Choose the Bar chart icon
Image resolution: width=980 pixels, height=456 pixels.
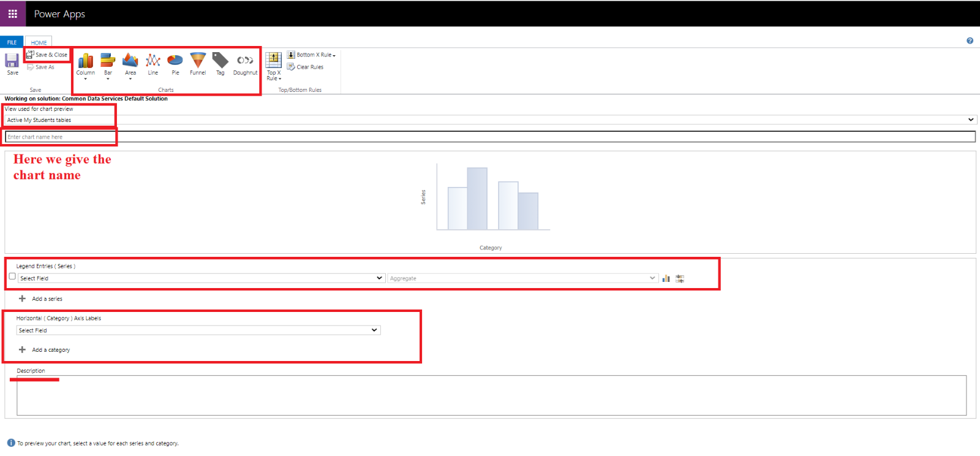pyautogui.click(x=108, y=61)
